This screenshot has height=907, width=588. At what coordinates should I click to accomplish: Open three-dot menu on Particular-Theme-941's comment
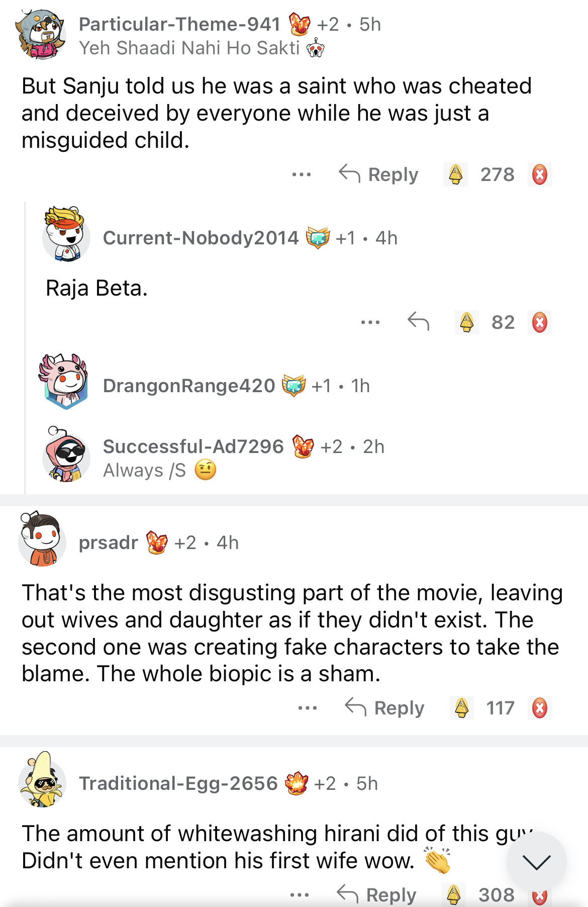(x=302, y=175)
